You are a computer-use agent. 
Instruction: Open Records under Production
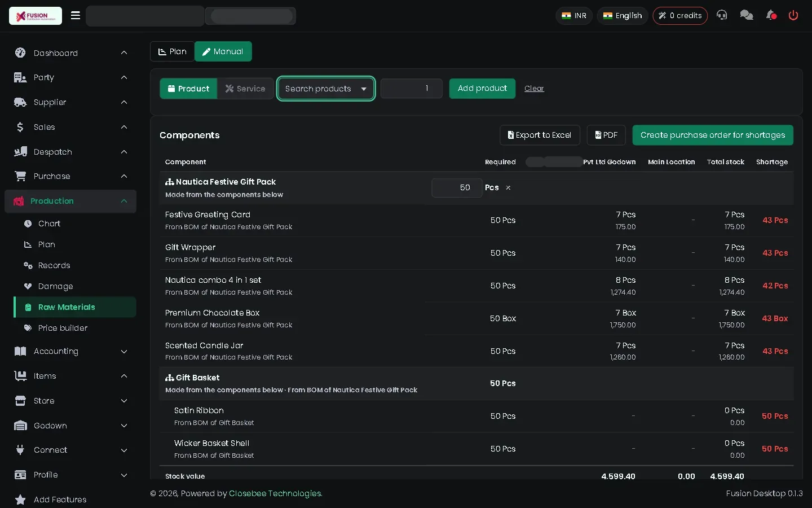[x=54, y=265]
